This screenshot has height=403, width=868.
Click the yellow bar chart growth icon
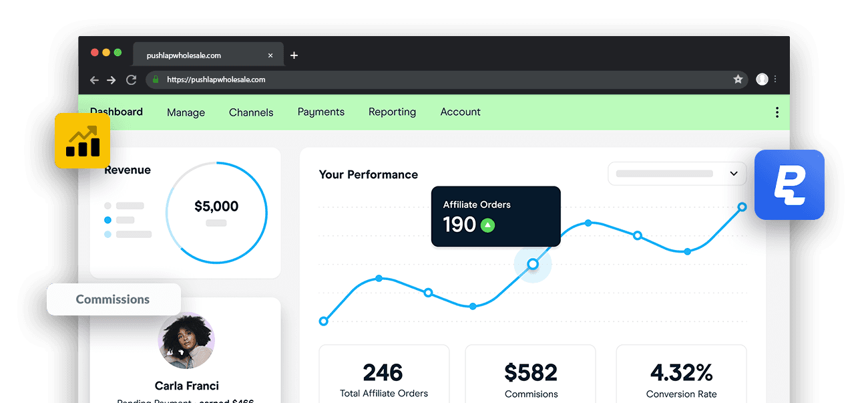coord(82,140)
